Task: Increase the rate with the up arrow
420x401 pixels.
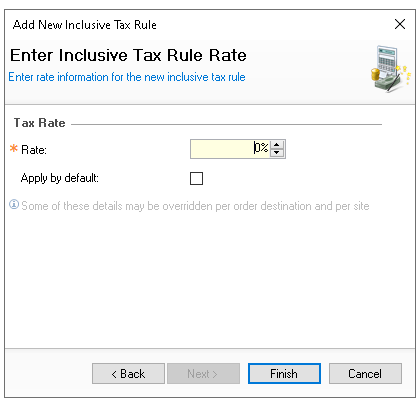Action: (277, 145)
